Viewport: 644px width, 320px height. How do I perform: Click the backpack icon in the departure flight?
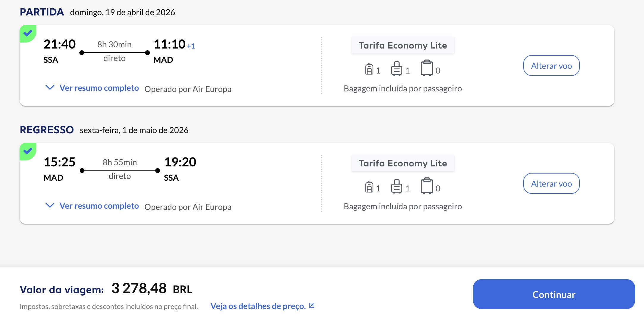369,69
